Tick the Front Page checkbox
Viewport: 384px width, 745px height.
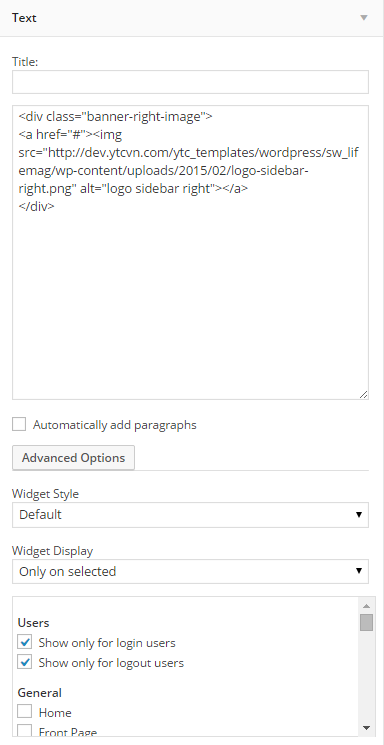click(x=24, y=731)
